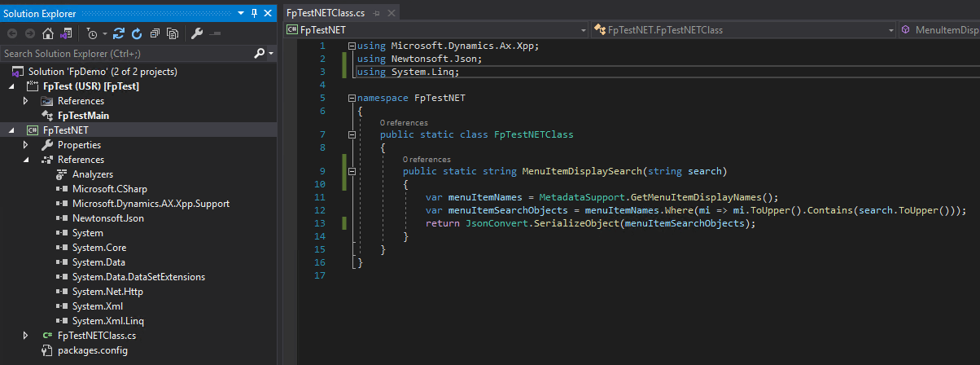The height and width of the screenshot is (365, 980).
Task: Collapse the using directives region
Action: 352,46
